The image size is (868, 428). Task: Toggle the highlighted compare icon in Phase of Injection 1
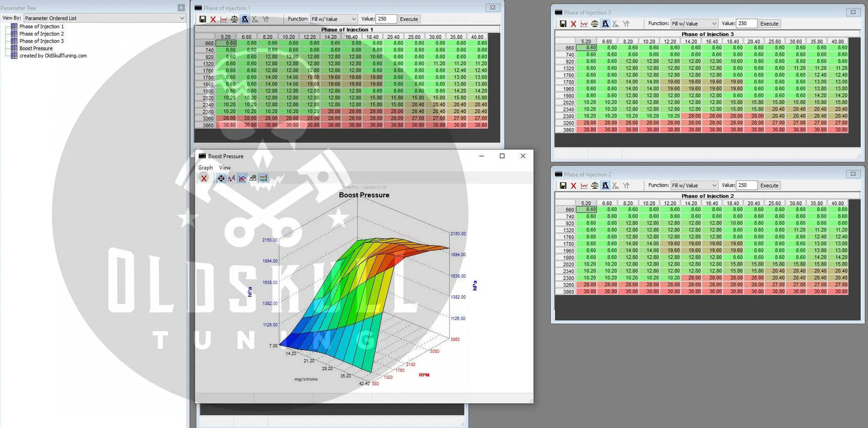click(244, 19)
